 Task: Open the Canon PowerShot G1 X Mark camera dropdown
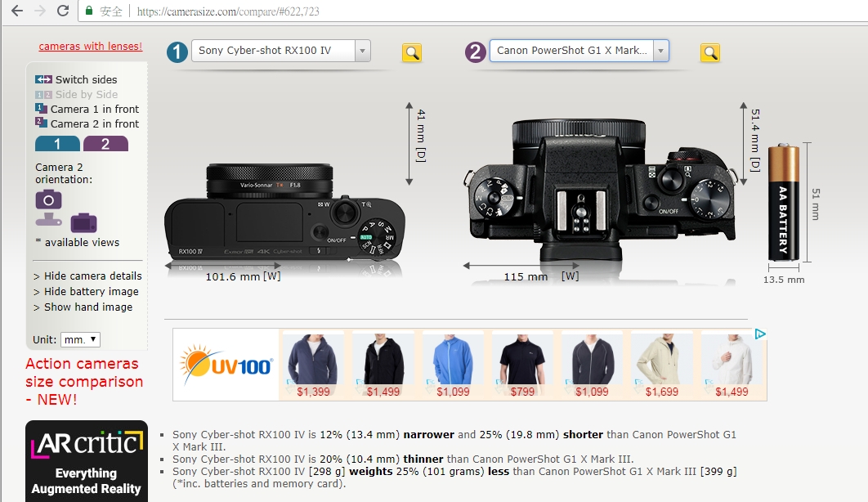pyautogui.click(x=579, y=51)
